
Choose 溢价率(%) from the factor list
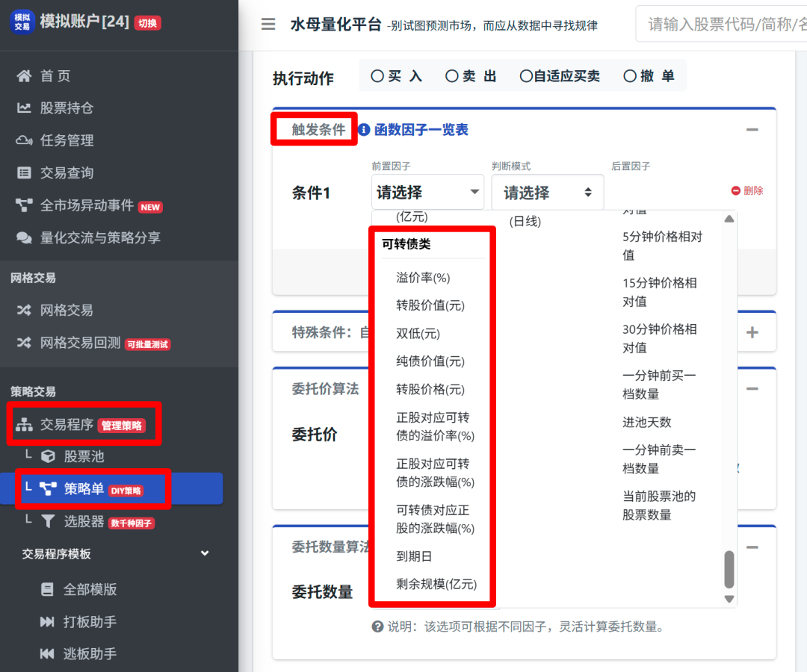tap(423, 278)
